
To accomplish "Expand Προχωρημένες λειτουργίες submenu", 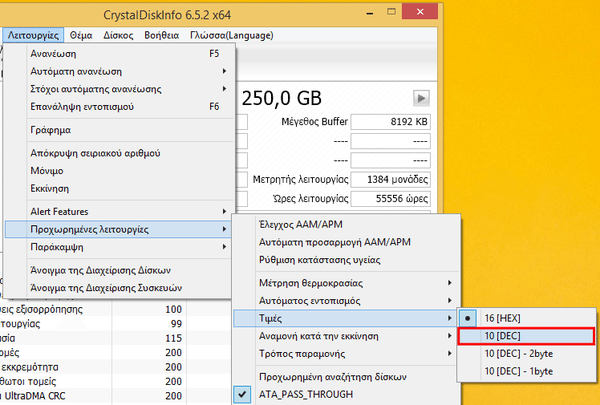I will point(119,229).
